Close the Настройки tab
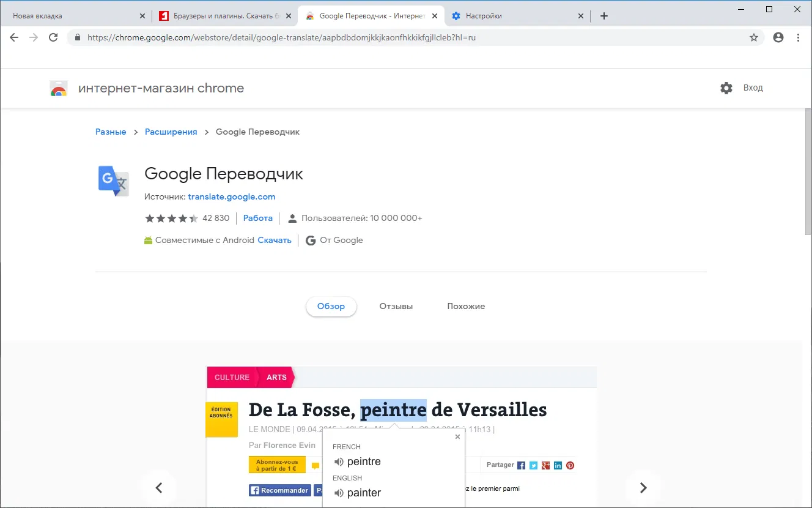The image size is (812, 508). click(x=581, y=16)
